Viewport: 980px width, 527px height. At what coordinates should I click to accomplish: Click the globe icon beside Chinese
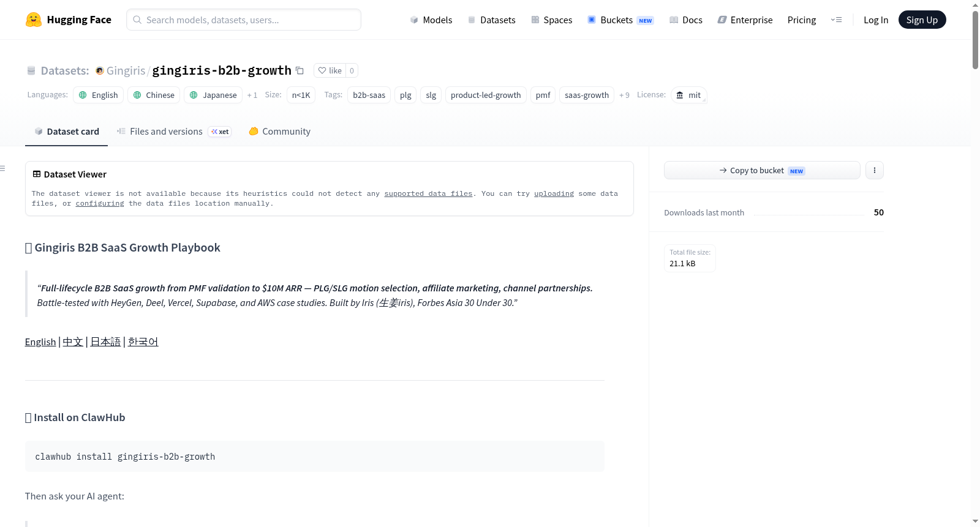(137, 95)
